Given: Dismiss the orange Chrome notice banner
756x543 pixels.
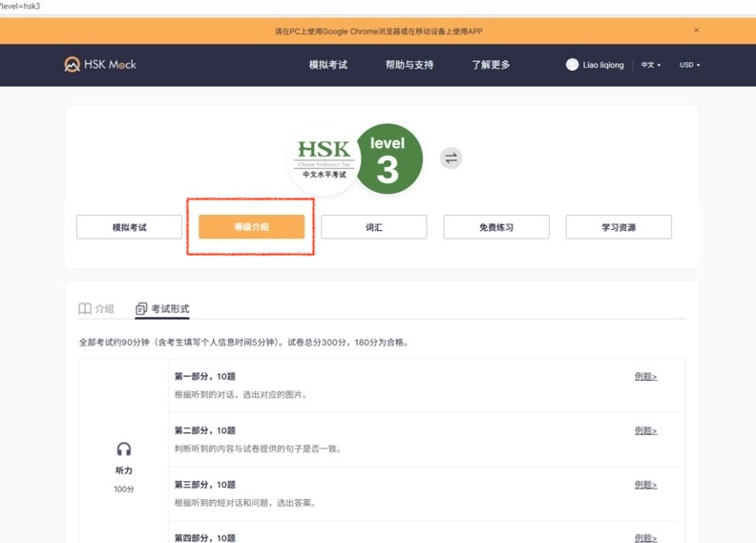Looking at the screenshot, I should [696, 31].
